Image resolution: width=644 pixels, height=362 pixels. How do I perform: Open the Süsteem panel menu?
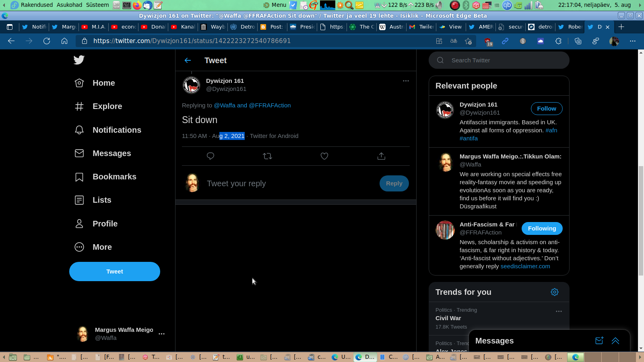97,5
